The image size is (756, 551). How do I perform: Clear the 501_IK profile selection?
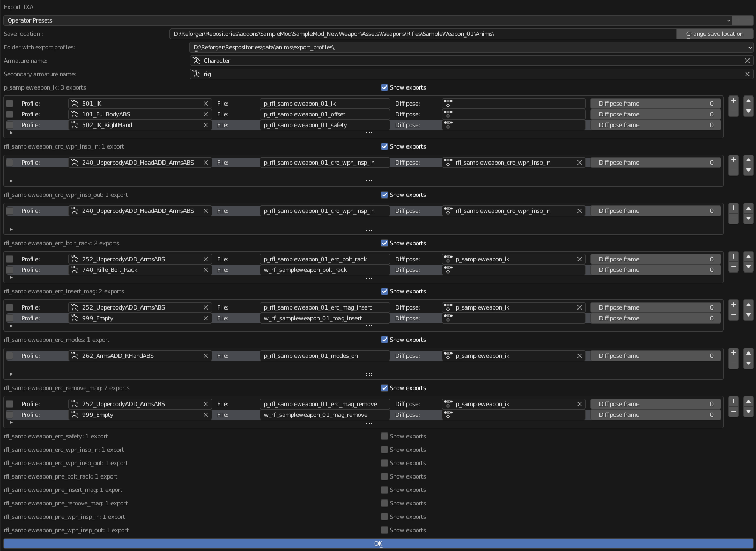[205, 104]
